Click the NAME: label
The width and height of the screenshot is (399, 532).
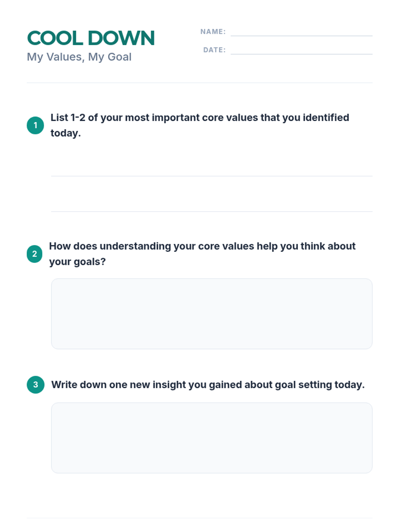click(x=213, y=32)
